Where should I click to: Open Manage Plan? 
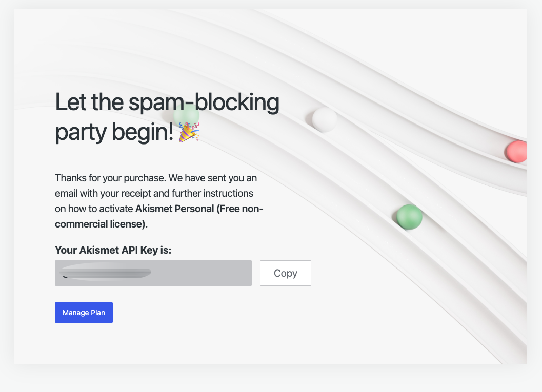[x=84, y=313]
